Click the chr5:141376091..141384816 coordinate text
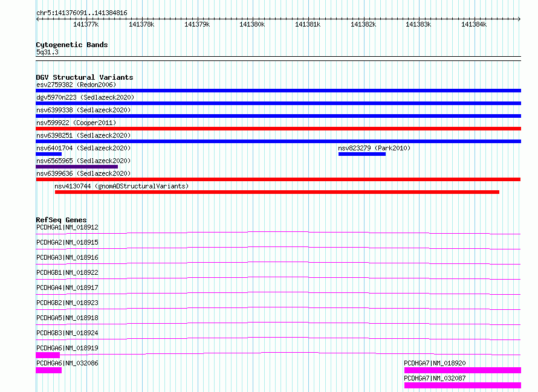Screen dimensions: 538x392 click(82, 13)
